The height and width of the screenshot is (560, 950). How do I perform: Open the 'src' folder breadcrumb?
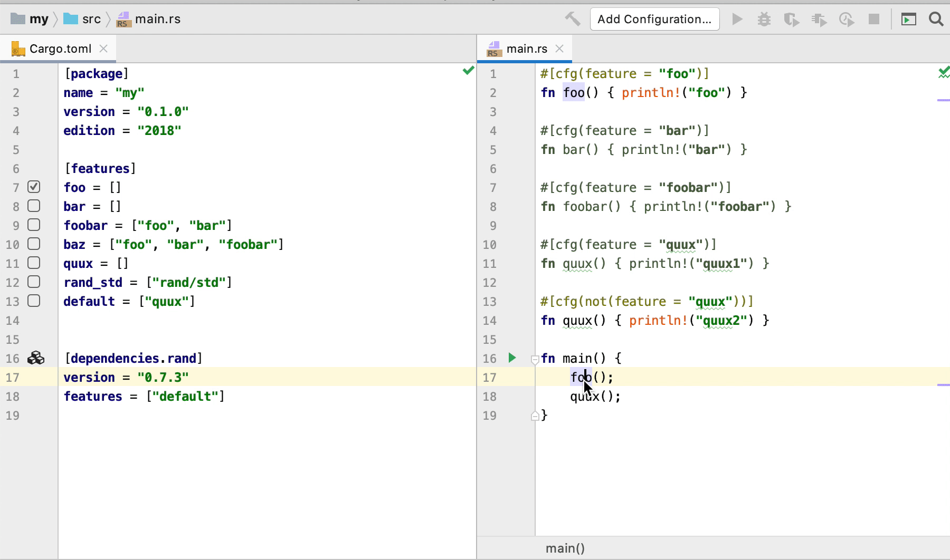click(82, 20)
